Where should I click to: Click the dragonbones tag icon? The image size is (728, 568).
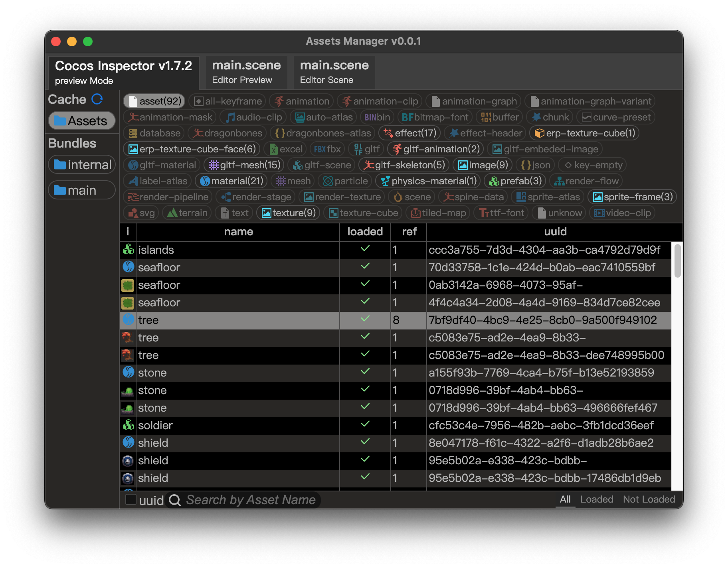(198, 133)
